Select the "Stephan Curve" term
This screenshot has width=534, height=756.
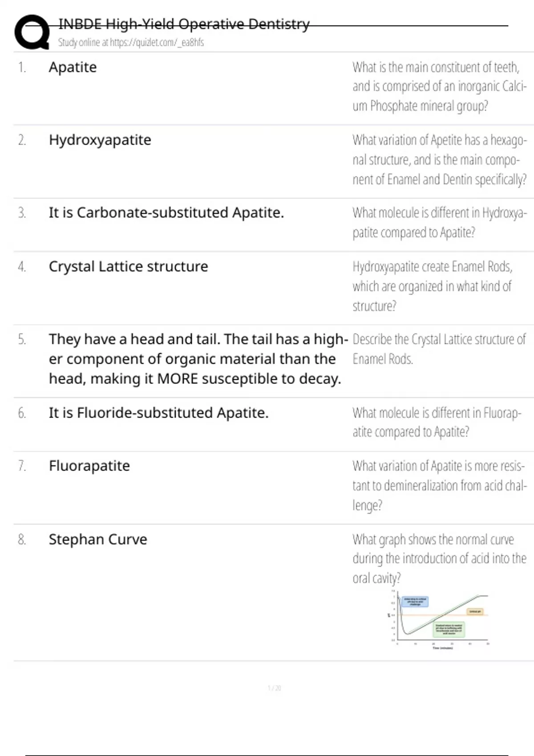(98, 539)
